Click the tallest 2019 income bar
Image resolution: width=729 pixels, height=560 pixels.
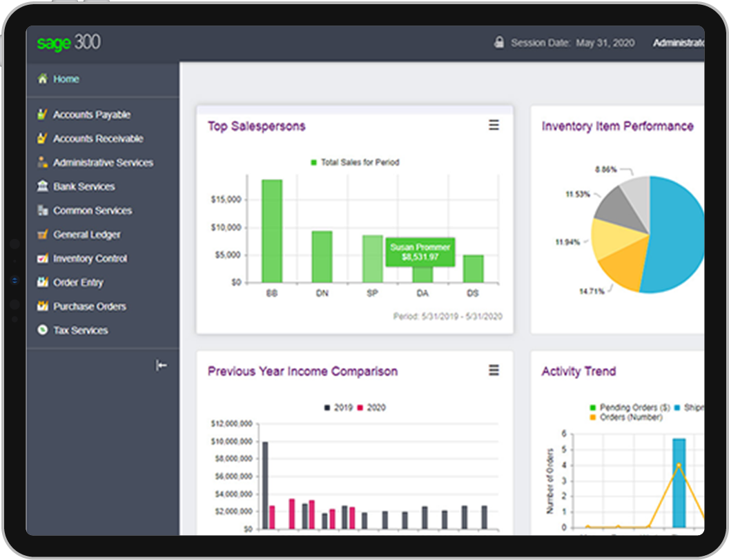(x=266, y=485)
